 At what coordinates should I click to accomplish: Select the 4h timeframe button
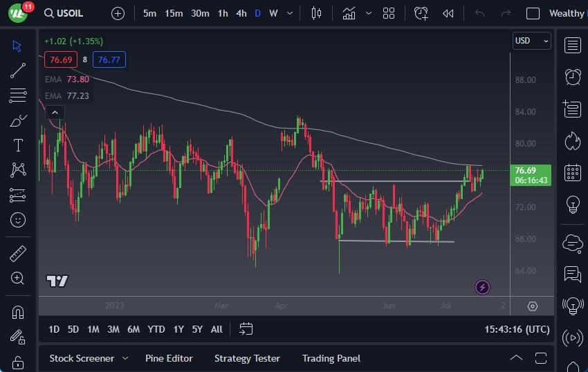pos(241,13)
